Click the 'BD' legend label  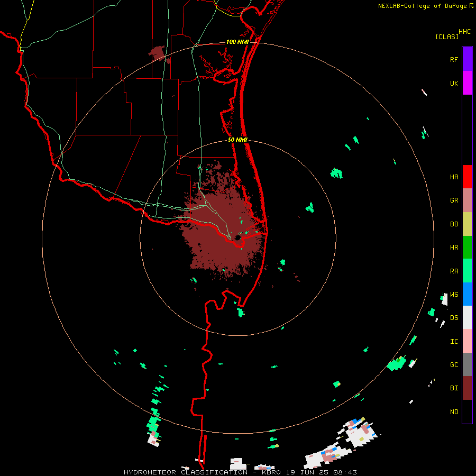coord(454,224)
